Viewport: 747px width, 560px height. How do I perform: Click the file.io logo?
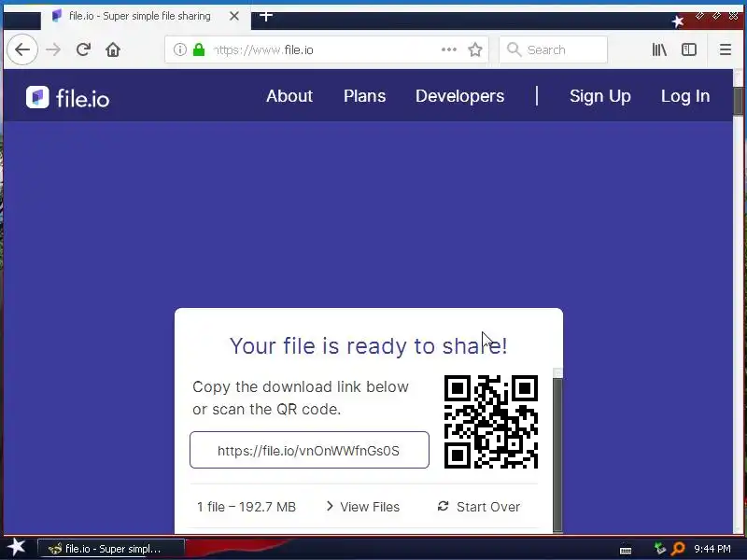pyautogui.click(x=68, y=98)
